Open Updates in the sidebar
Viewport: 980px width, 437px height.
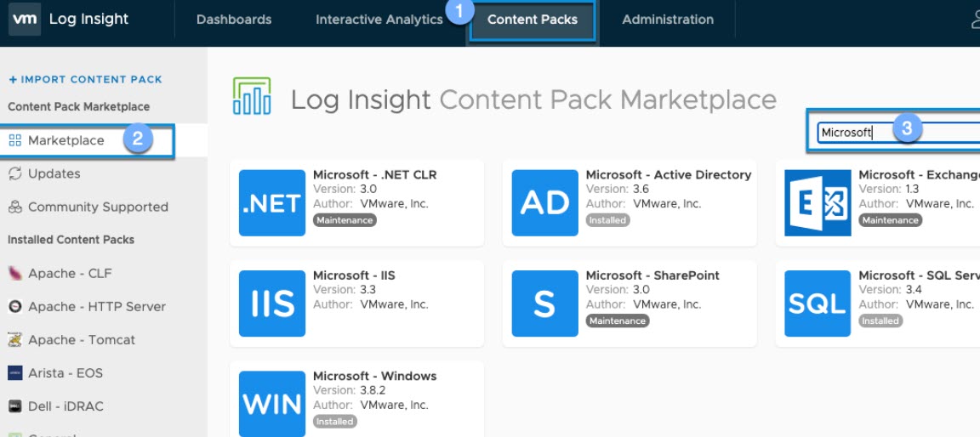(54, 173)
